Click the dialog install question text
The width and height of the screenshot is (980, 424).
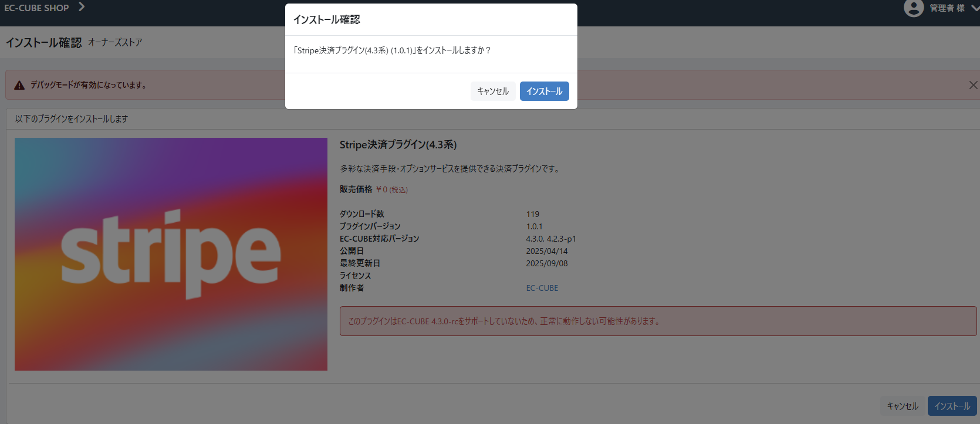tap(391, 50)
